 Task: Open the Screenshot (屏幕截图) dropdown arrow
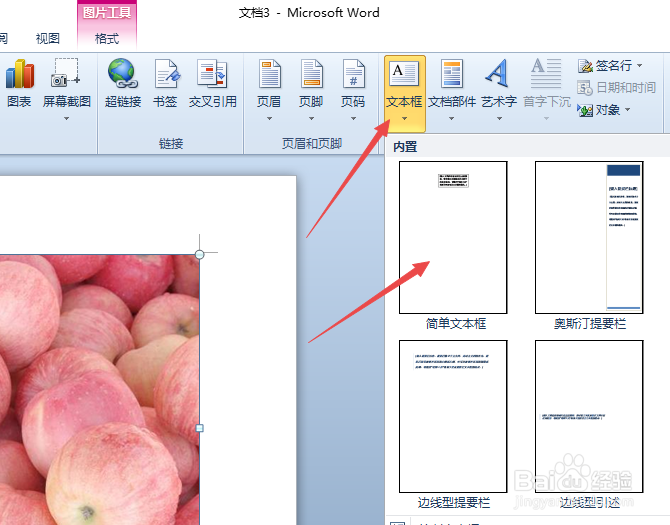pos(66,118)
